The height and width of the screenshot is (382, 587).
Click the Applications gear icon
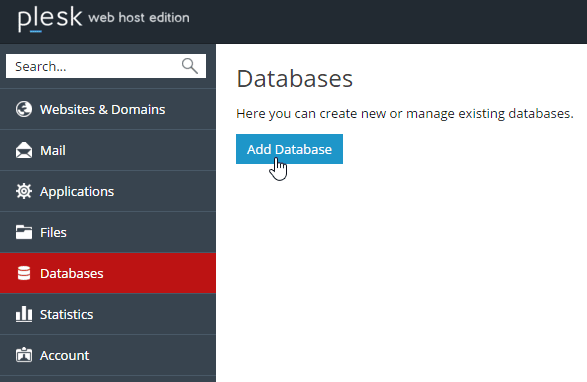pyautogui.click(x=24, y=191)
